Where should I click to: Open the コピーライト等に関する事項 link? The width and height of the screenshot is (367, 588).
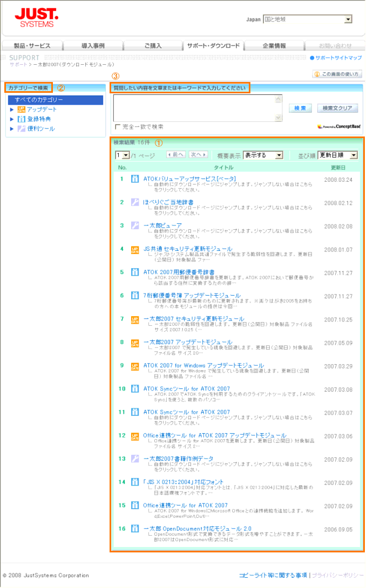pyautogui.click(x=273, y=575)
